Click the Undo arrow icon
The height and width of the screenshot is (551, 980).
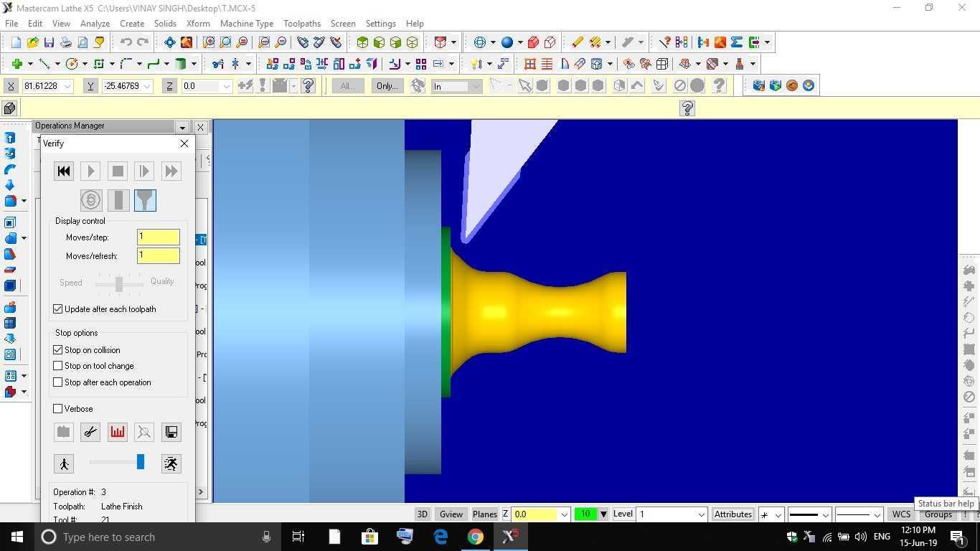coord(126,43)
